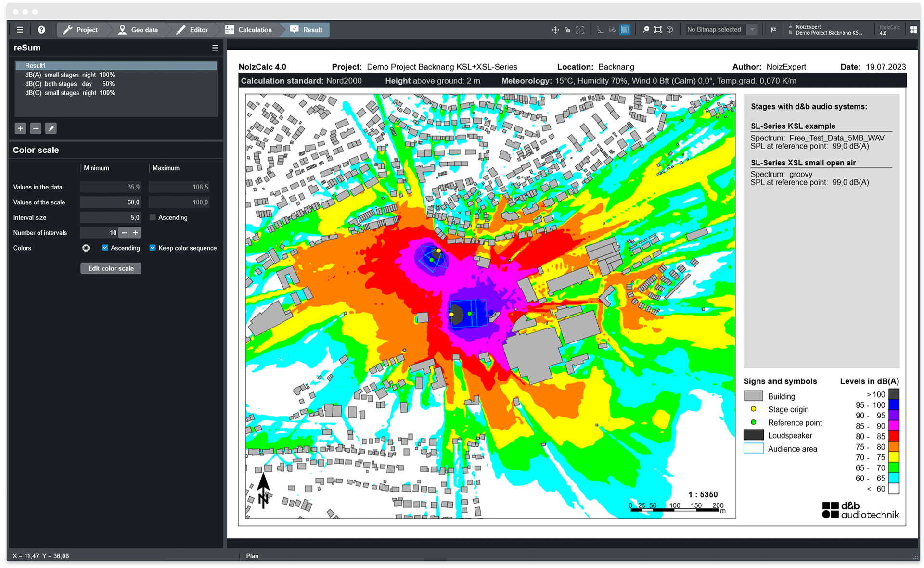Open the reSum panel hamburger menu
Image resolution: width=924 pixels, height=568 pixels.
tap(215, 48)
